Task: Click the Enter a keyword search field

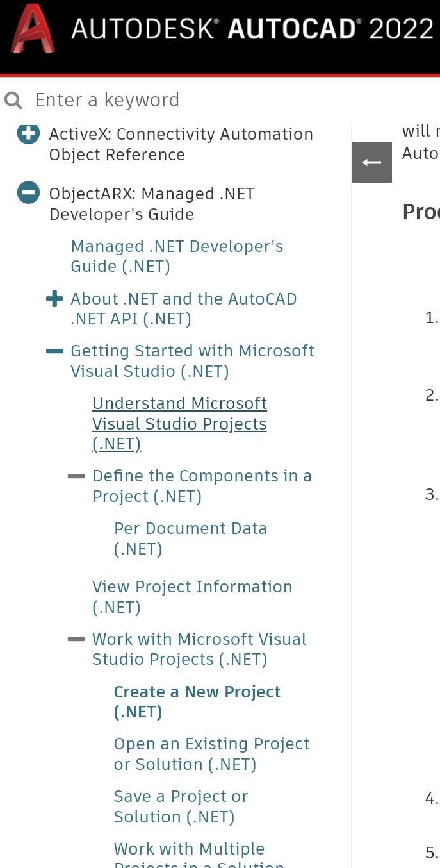Action: (108, 100)
